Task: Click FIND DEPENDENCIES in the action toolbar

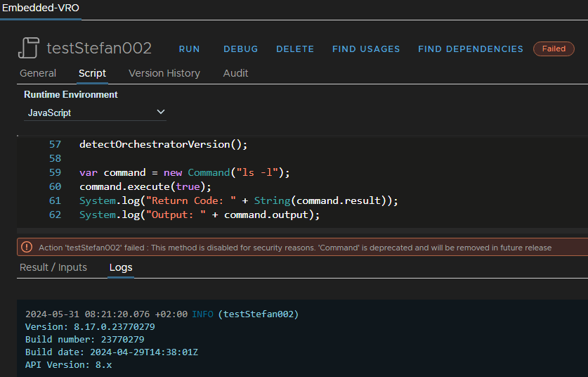Action: click(x=470, y=49)
